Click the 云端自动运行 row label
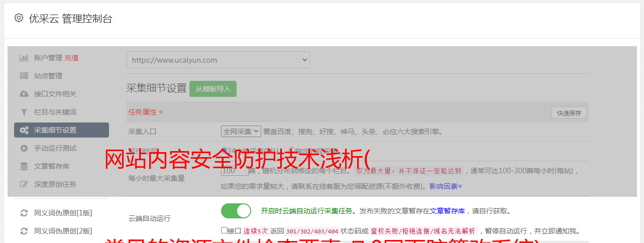 click(x=150, y=218)
